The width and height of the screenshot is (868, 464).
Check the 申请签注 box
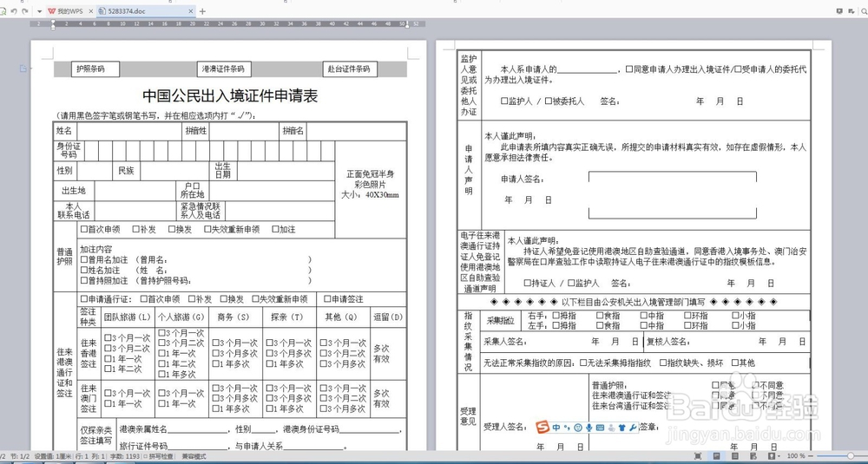point(327,298)
